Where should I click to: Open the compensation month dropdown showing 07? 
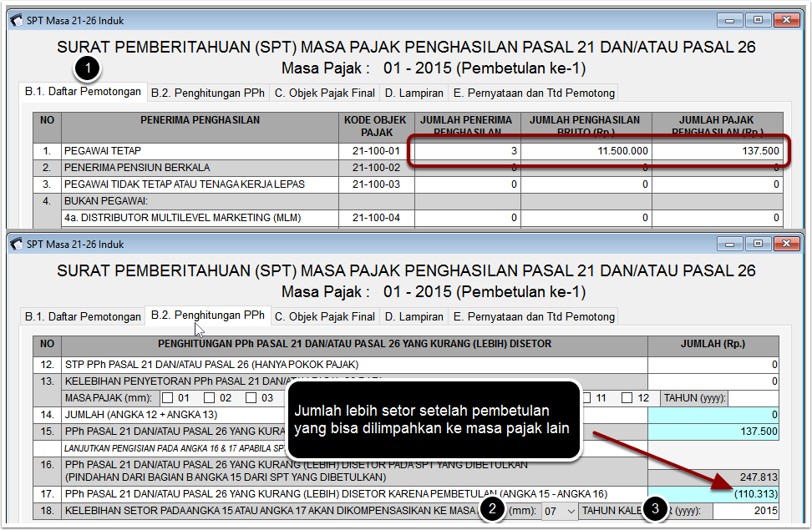click(x=560, y=511)
